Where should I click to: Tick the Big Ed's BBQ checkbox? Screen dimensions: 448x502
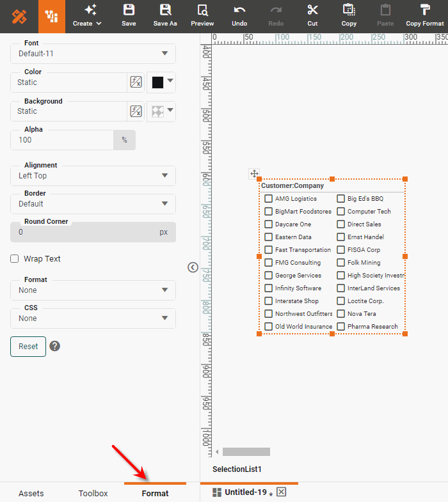341,199
